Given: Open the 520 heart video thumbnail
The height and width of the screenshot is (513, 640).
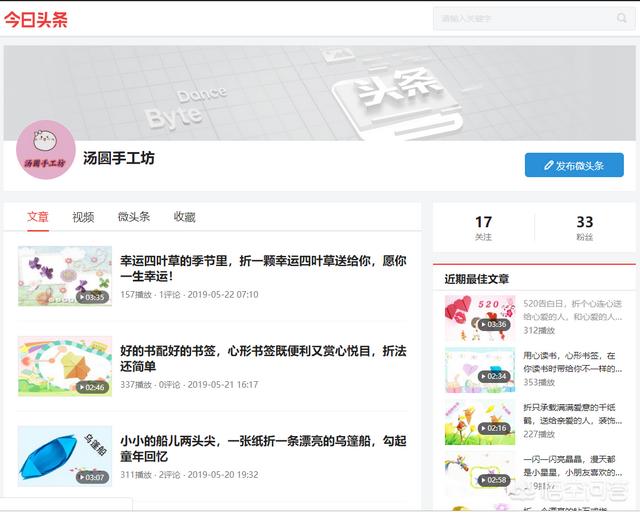Looking at the screenshot, I should point(480,318).
